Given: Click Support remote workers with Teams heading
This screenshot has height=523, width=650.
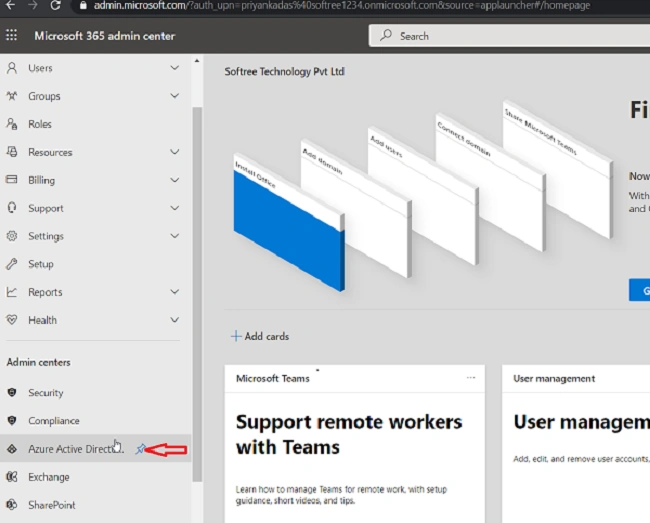Looking at the screenshot, I should [x=349, y=434].
